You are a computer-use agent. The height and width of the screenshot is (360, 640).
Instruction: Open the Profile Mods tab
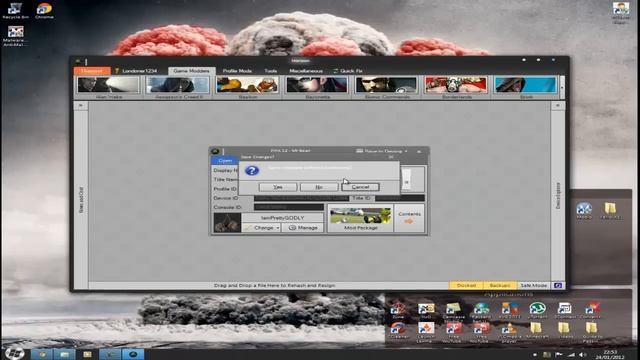(237, 71)
